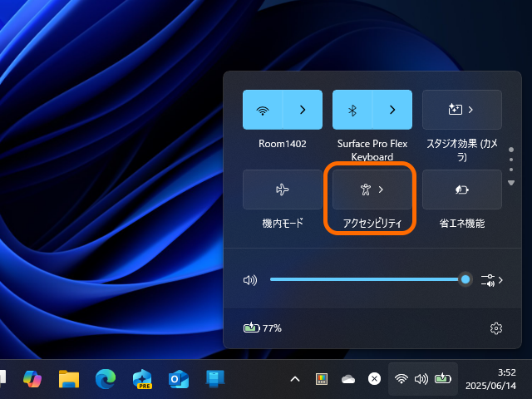Open the blue tablet app taskbar icon
532x399 pixels.
tap(215, 379)
